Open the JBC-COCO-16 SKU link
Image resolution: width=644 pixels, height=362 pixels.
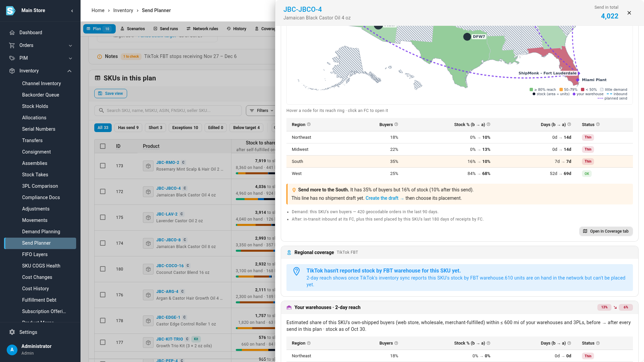tap(170, 265)
